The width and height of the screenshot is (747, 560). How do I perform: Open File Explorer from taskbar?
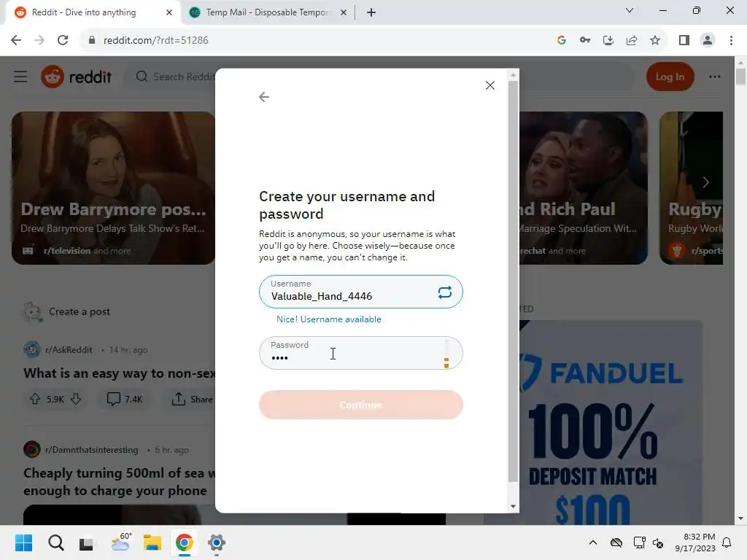tap(152, 542)
